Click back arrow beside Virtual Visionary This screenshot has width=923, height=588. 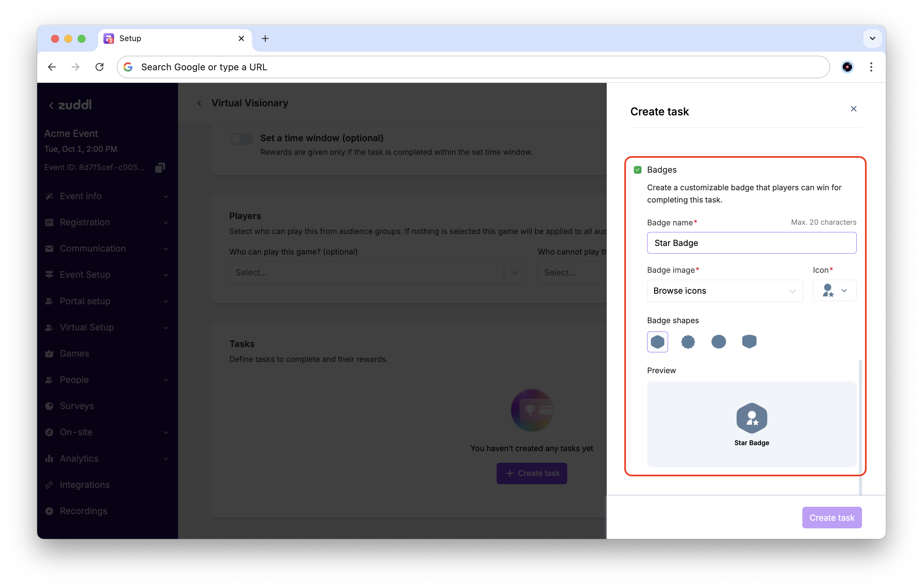point(199,103)
